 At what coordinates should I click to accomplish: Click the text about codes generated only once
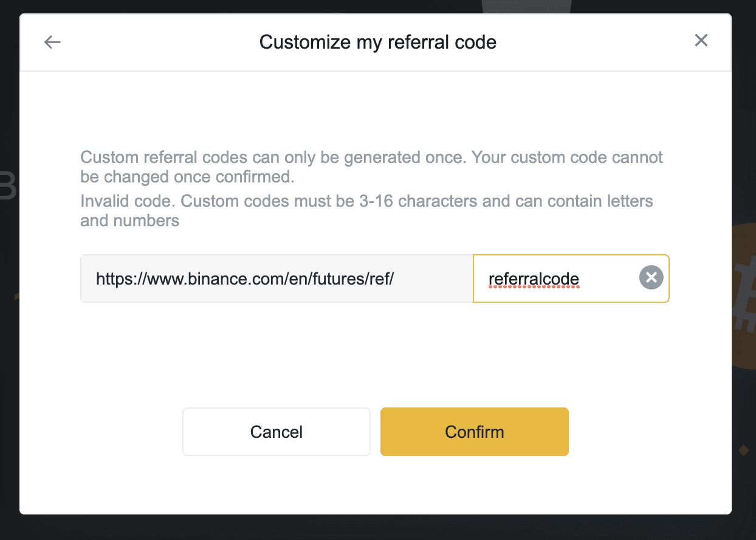(371, 167)
